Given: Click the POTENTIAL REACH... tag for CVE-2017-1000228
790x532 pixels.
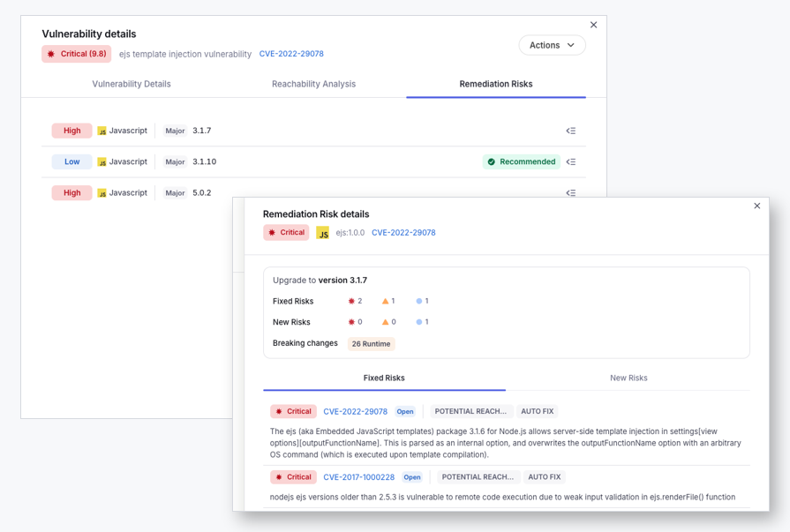Looking at the screenshot, I should point(478,477).
